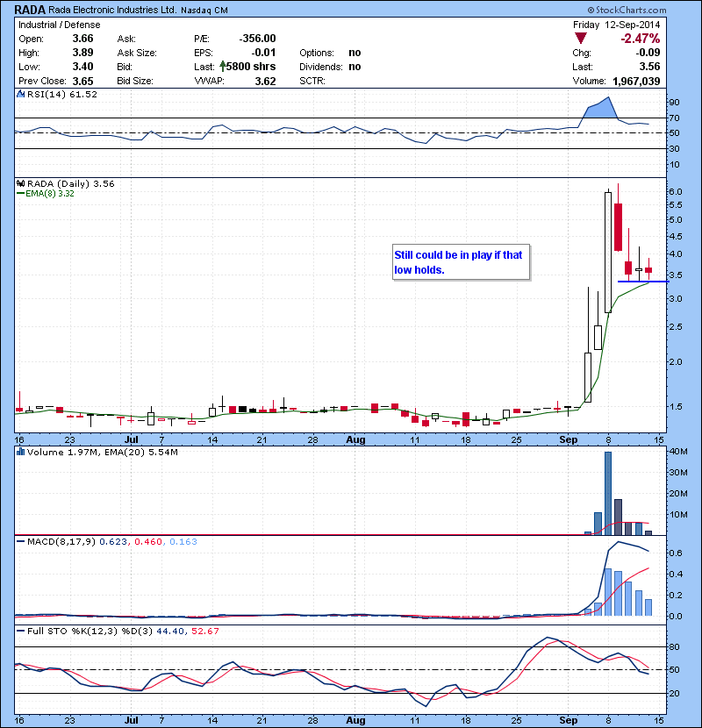This screenshot has width=702, height=728.
Task: Click the EPS value -0.01
Action: click(x=263, y=53)
